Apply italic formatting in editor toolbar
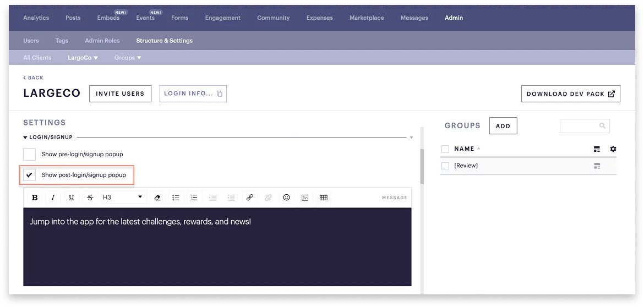 (53, 198)
